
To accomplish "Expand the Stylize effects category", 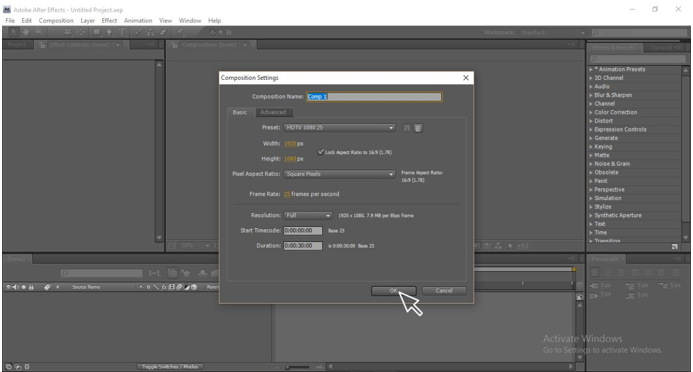I will [590, 207].
